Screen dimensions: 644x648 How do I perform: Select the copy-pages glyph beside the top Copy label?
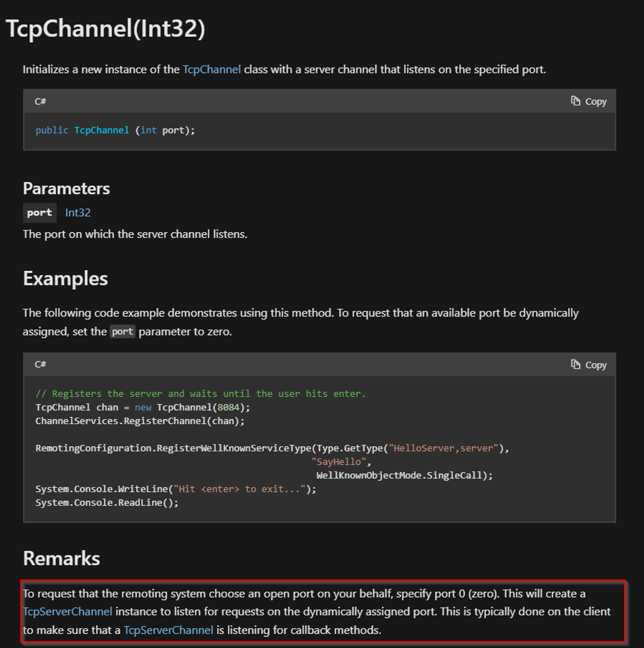pos(576,101)
